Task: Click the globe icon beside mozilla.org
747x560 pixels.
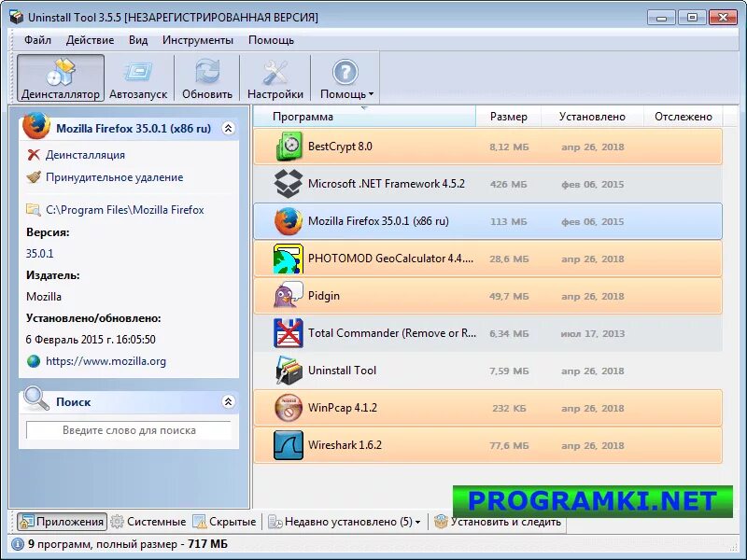Action: point(34,361)
